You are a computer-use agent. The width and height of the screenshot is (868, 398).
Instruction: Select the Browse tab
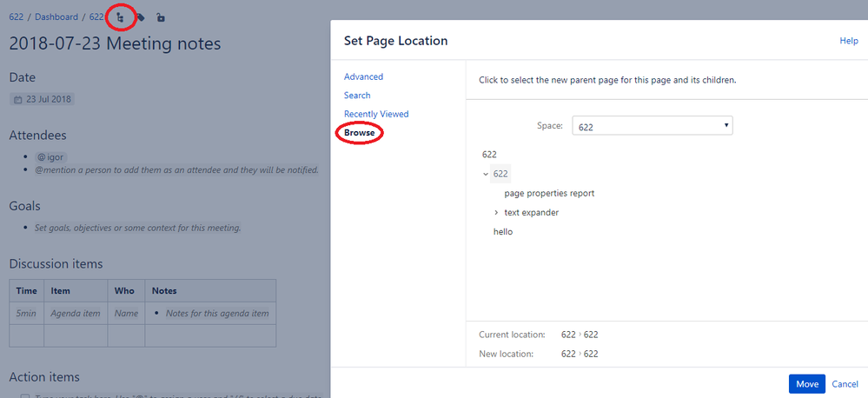point(359,133)
